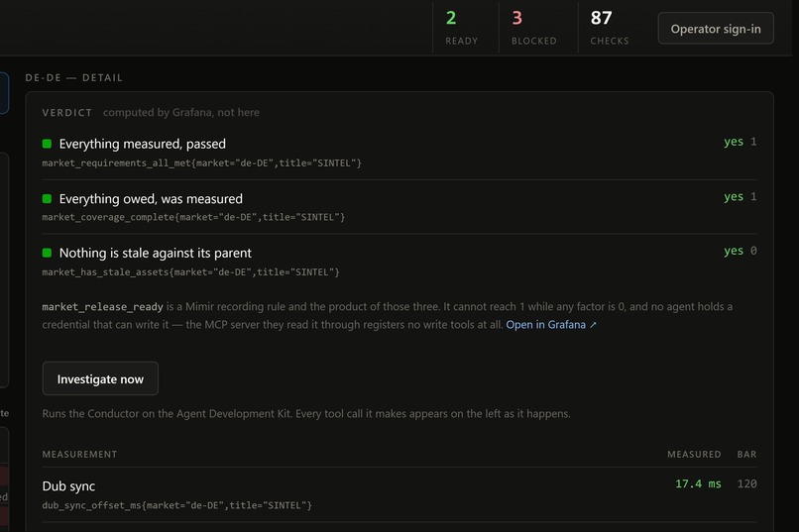Click the Operator sign-in button
Viewport: 799px width, 532px height.
[716, 29]
